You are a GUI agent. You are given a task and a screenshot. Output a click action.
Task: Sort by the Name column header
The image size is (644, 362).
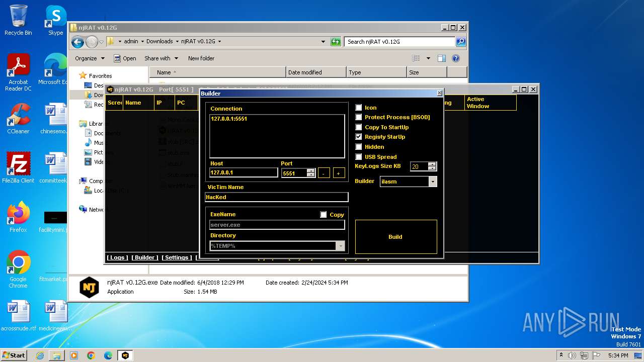pyautogui.click(x=217, y=72)
